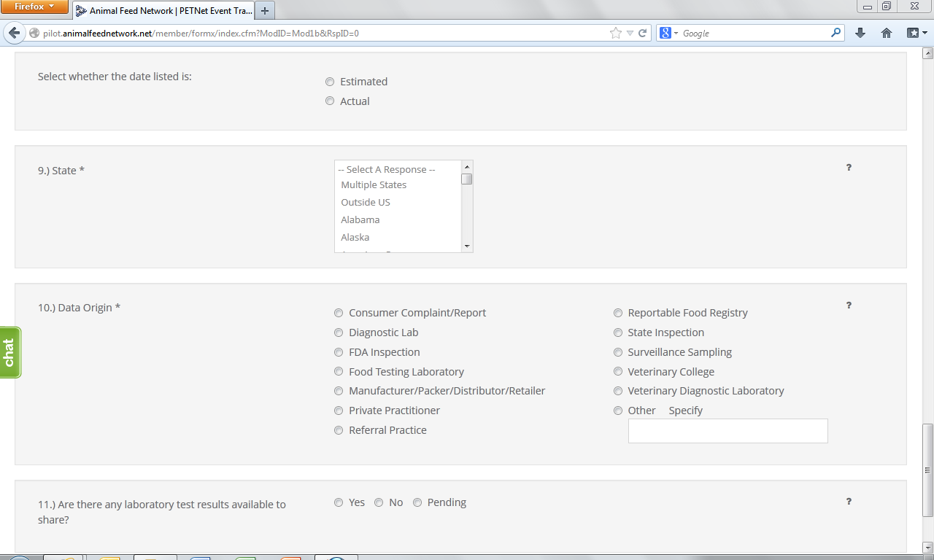Click the Other Specify text field

coord(728,431)
